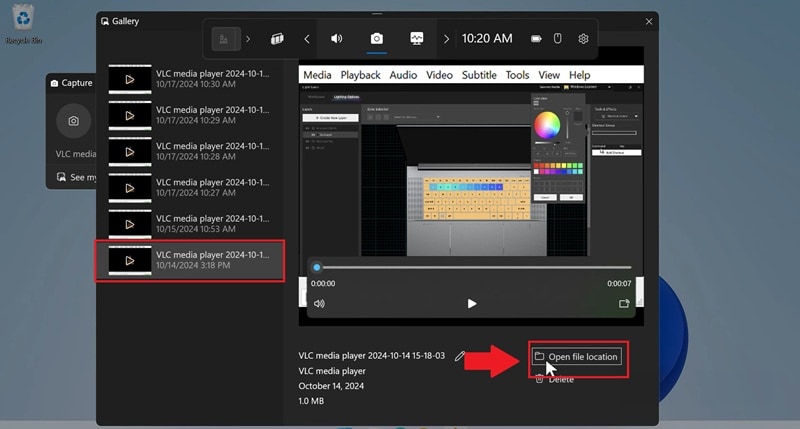The width and height of the screenshot is (800, 429).
Task: Click the 0:00:00 elapsed time label
Action: 323,283
